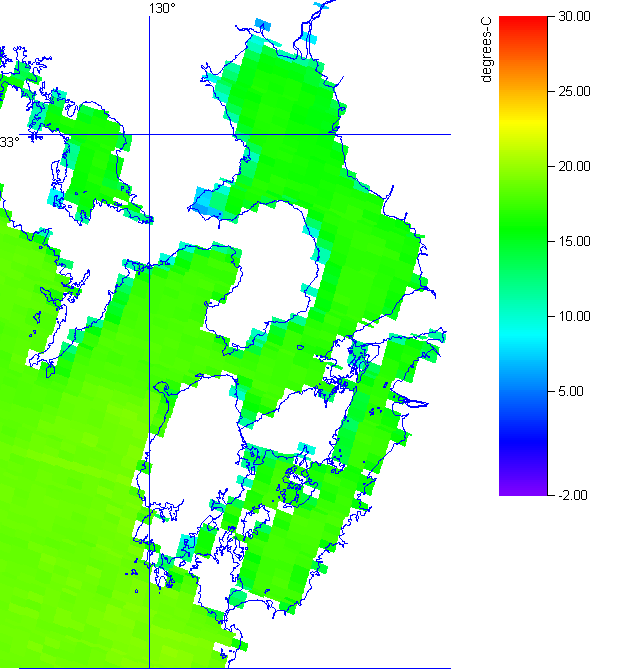This screenshot has height=669, width=635.
Task: Click the 15.00 colorbar tick label
Action: [574, 241]
